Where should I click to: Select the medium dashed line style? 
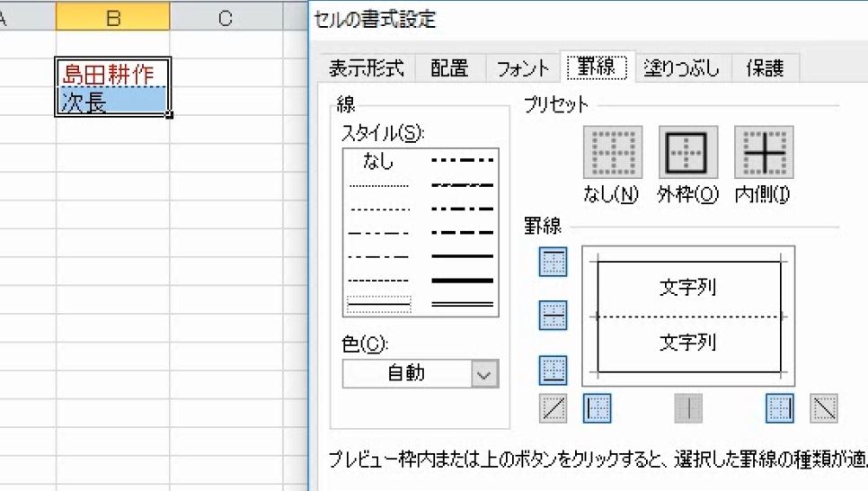[462, 233]
